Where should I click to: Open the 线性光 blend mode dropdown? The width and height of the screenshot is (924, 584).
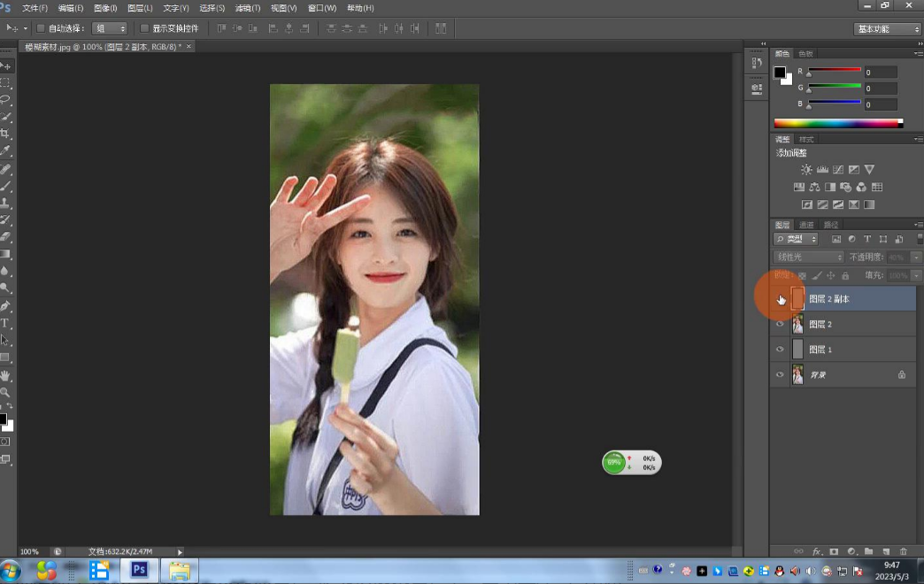(x=808, y=257)
